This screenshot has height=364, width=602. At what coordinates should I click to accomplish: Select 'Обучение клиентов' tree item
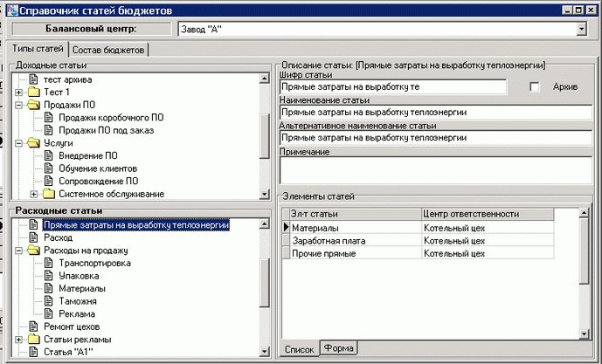98,168
